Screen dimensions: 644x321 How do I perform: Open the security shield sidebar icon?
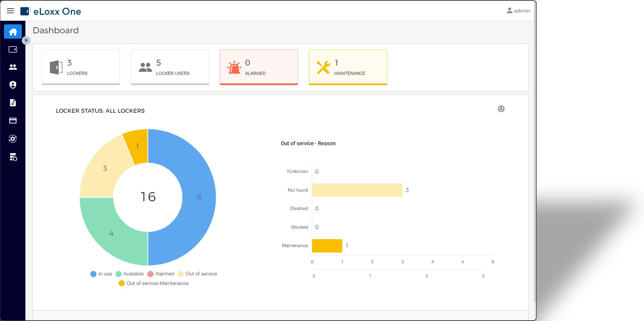pos(13,85)
